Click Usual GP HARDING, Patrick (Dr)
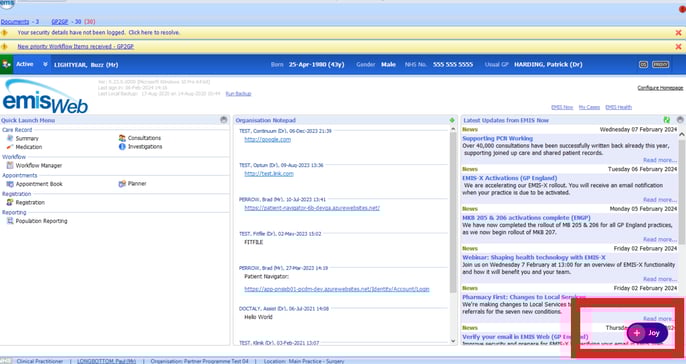The height and width of the screenshot is (364, 686). pyautogui.click(x=548, y=64)
